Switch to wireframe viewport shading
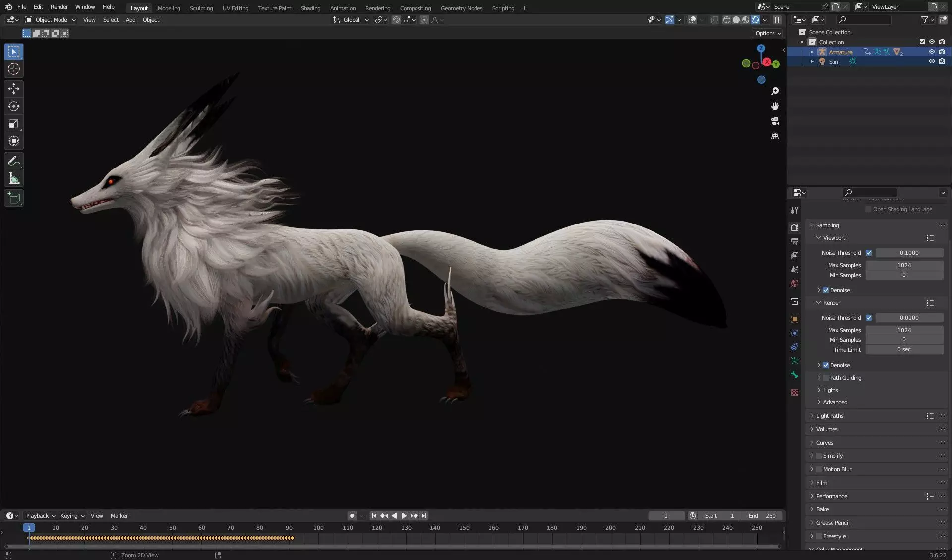This screenshot has width=952, height=560. tap(727, 20)
